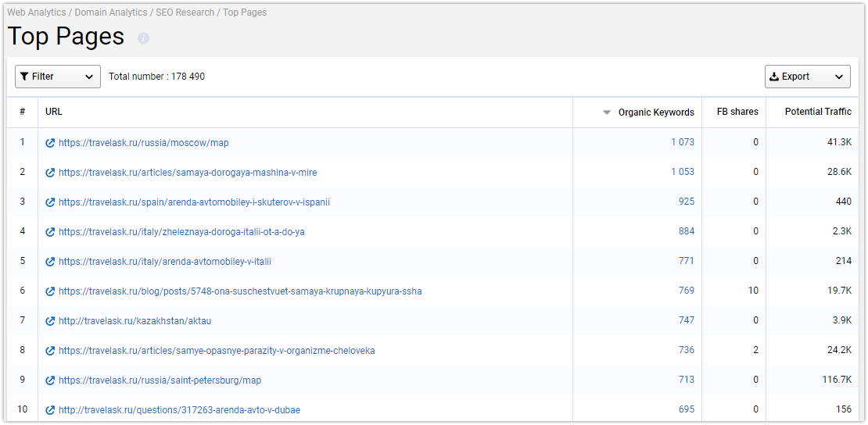Select potential traffic value 19.7K
Image resolution: width=868 pixels, height=425 pixels.
(839, 291)
